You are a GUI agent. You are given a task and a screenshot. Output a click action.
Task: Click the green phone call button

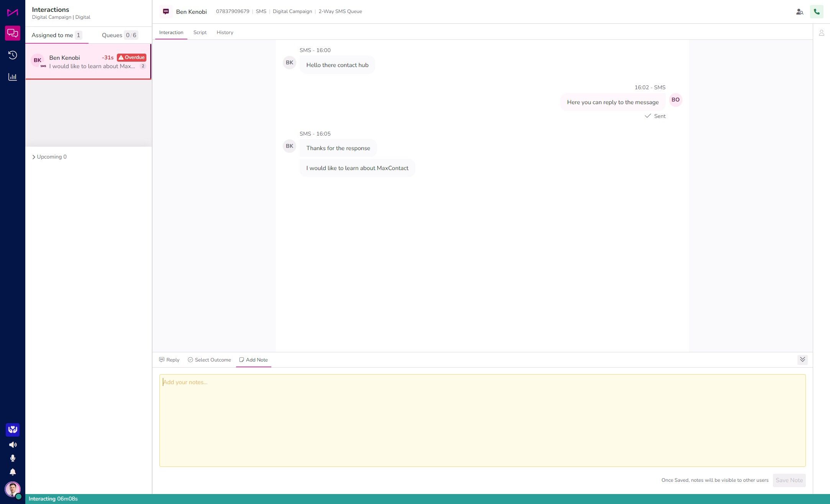pyautogui.click(x=817, y=12)
